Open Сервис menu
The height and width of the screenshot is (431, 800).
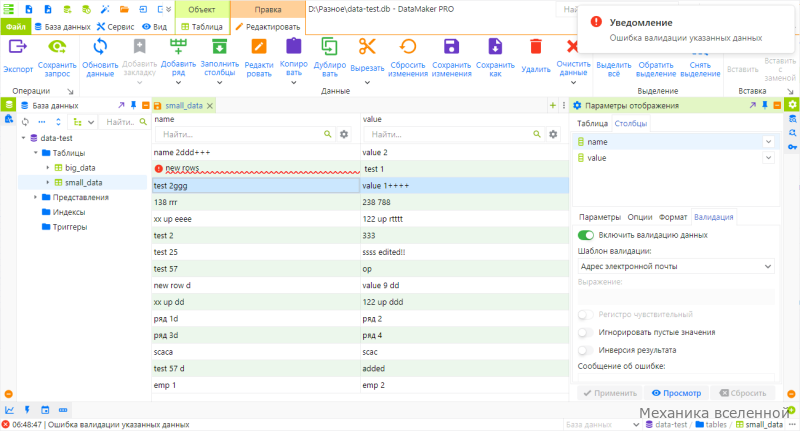(x=115, y=27)
